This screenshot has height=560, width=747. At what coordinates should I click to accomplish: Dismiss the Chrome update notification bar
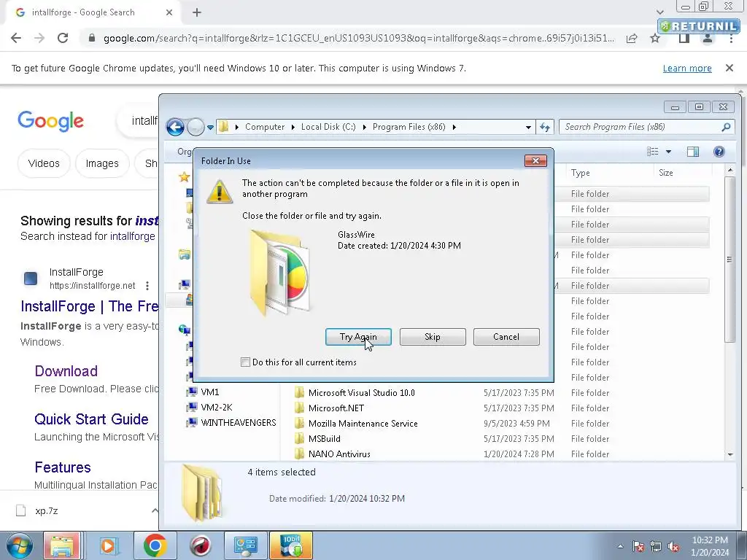click(x=729, y=68)
